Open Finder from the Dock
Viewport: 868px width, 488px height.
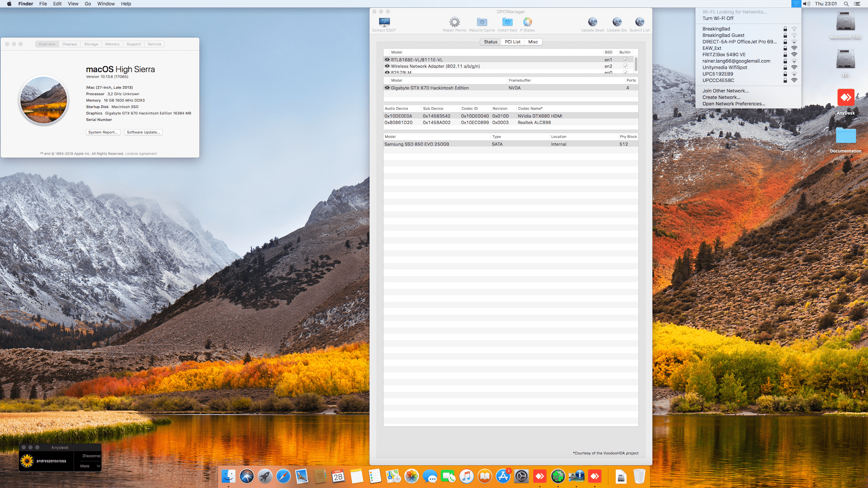point(228,476)
